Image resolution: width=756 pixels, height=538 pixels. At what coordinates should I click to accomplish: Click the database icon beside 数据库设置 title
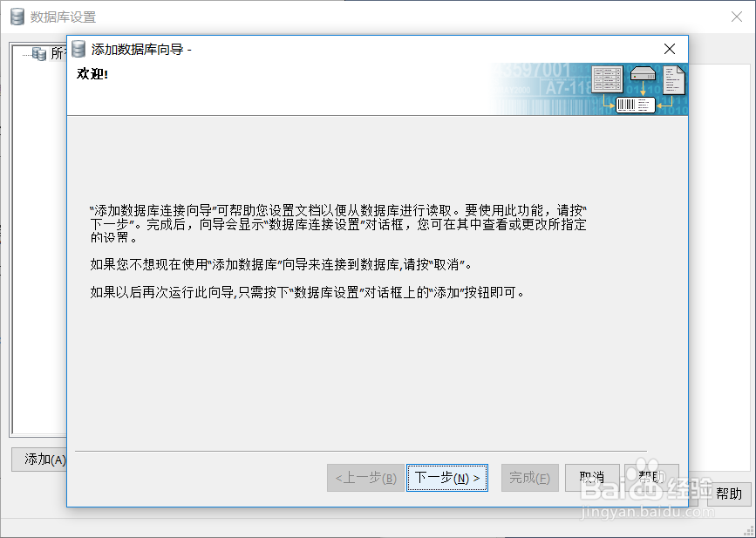(17, 17)
